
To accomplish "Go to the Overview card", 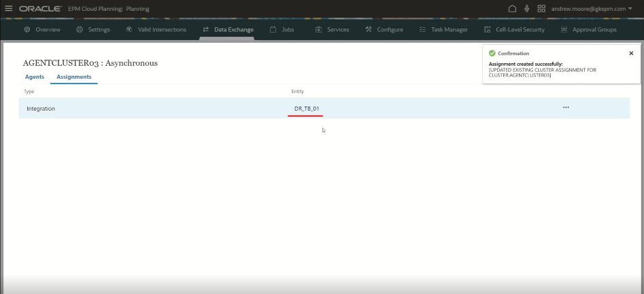I will 42,30.
